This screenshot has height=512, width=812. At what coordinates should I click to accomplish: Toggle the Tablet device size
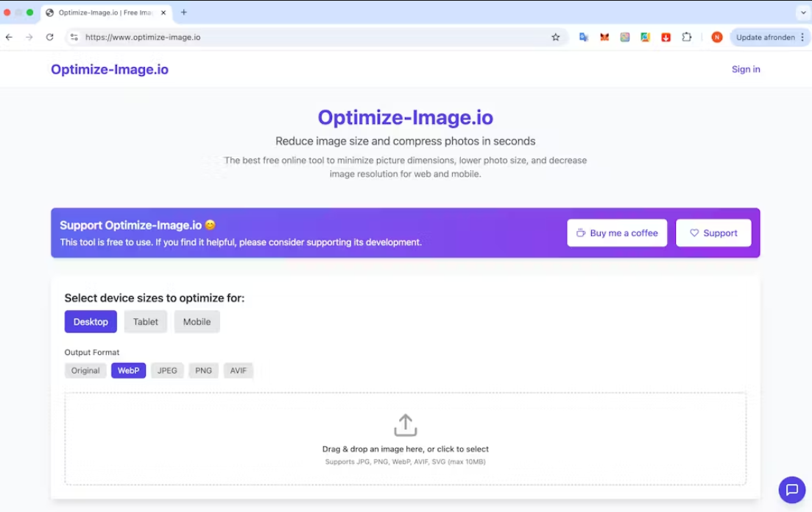[146, 322]
